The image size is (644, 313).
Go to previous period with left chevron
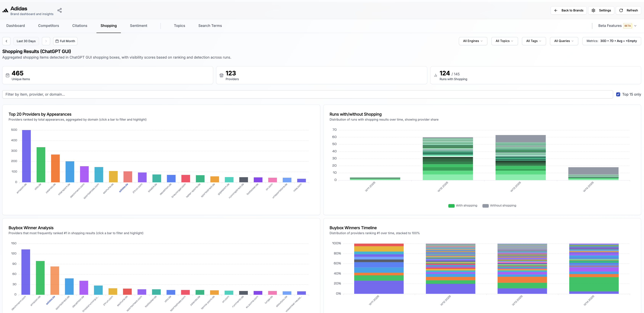tap(6, 41)
